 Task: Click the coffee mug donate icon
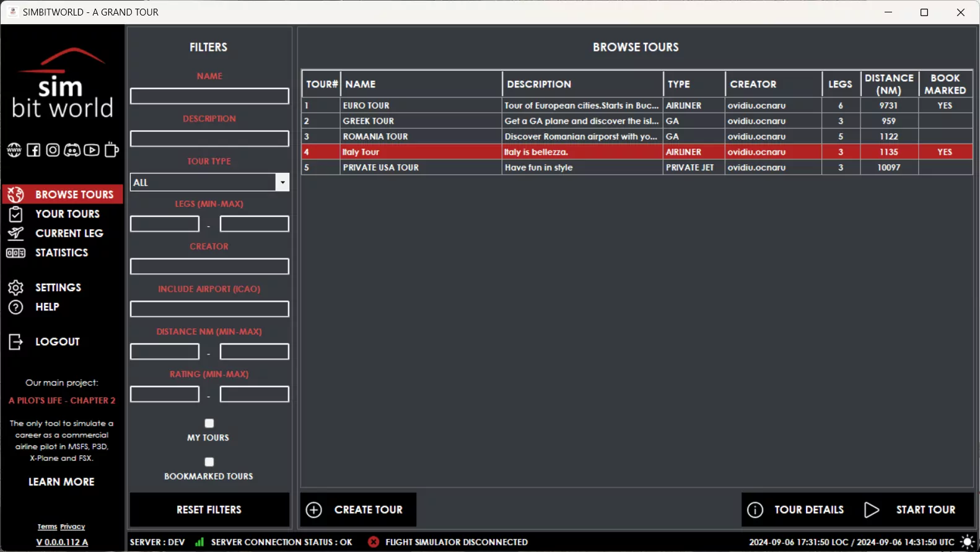[x=112, y=150]
